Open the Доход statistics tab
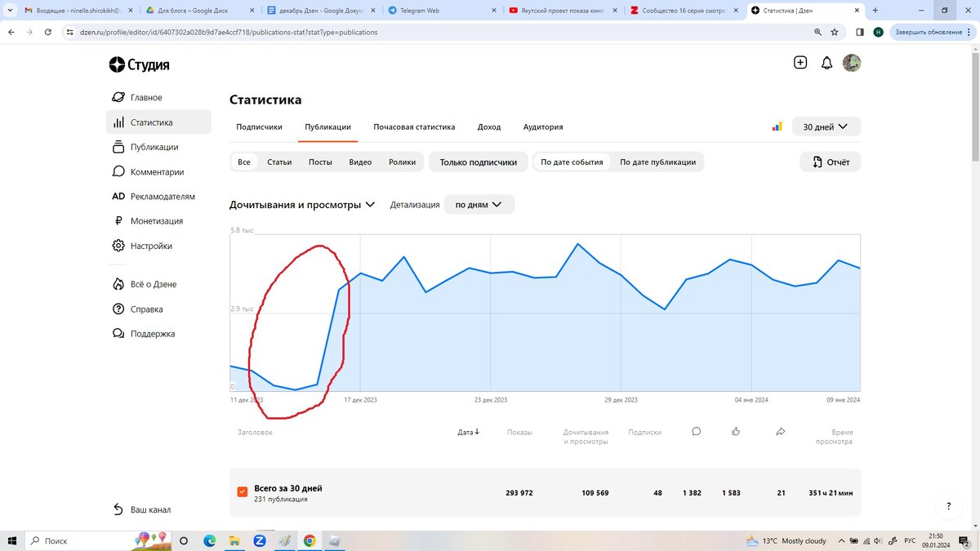Screen dimensions: 980x551 click(489, 127)
